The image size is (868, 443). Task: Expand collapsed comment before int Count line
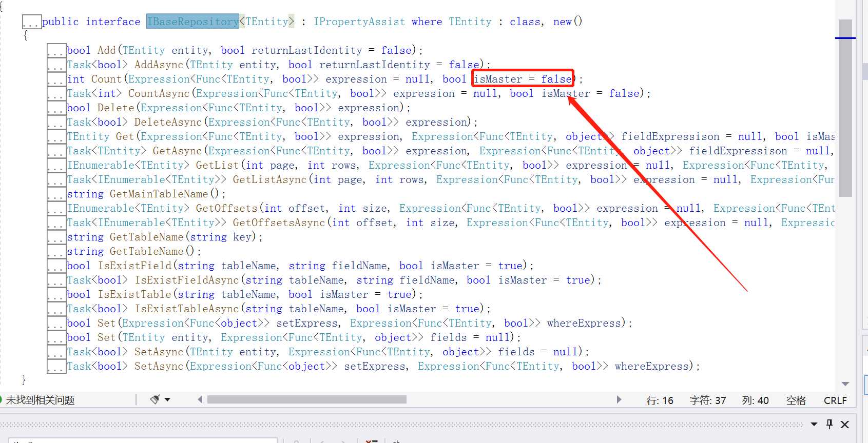coord(56,79)
